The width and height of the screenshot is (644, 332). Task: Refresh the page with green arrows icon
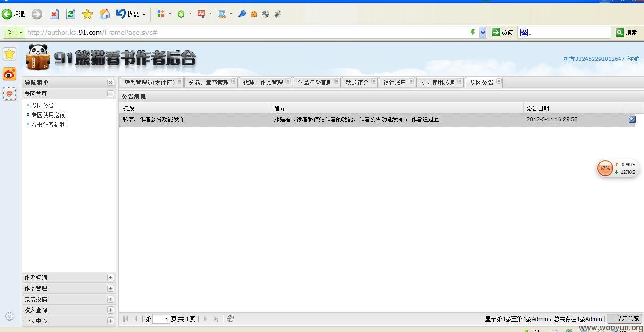point(70,14)
